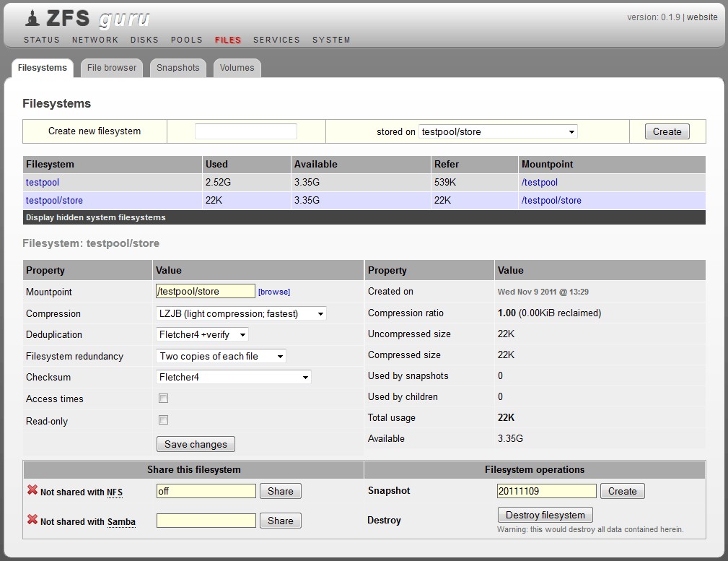The image size is (728, 561).
Task: Show hidden system filesystems bar
Action: click(x=96, y=217)
